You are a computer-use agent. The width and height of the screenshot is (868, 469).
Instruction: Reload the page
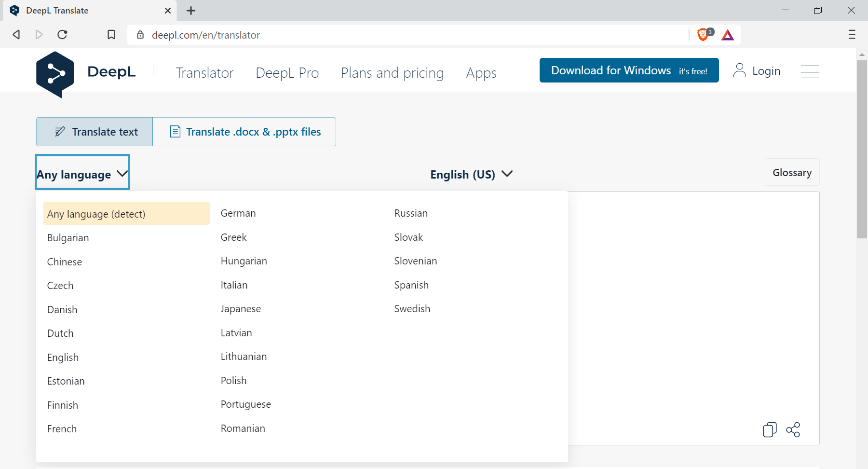point(62,35)
